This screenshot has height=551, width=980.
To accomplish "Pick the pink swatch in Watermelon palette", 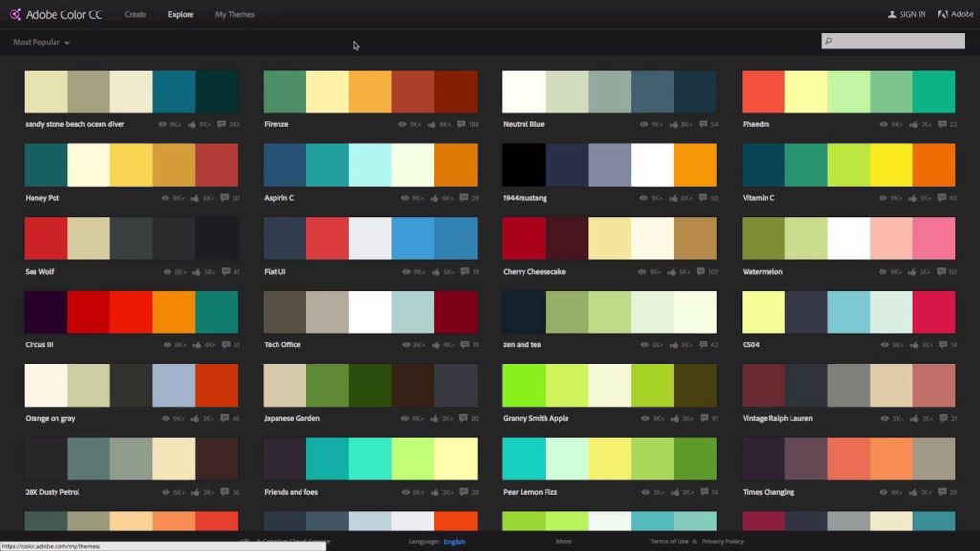I will 934,238.
